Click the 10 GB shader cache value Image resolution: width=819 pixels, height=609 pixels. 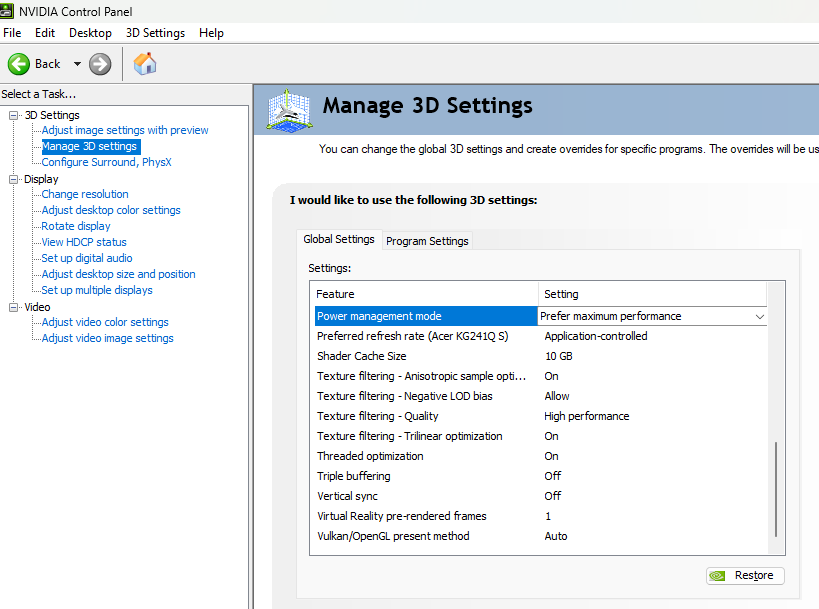[x=559, y=356]
